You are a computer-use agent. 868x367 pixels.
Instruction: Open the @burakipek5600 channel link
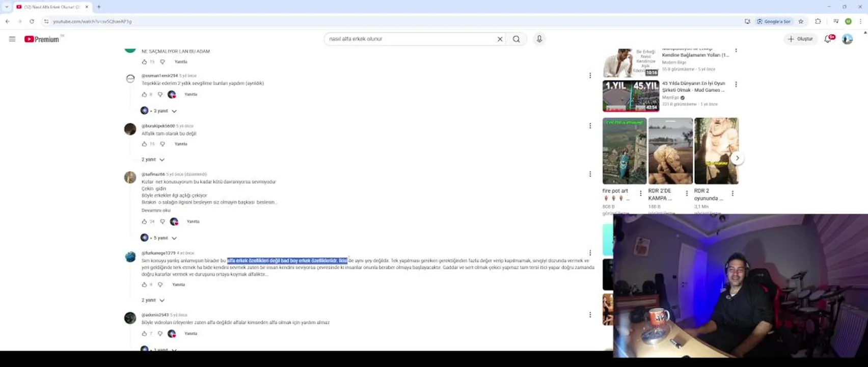(x=158, y=126)
